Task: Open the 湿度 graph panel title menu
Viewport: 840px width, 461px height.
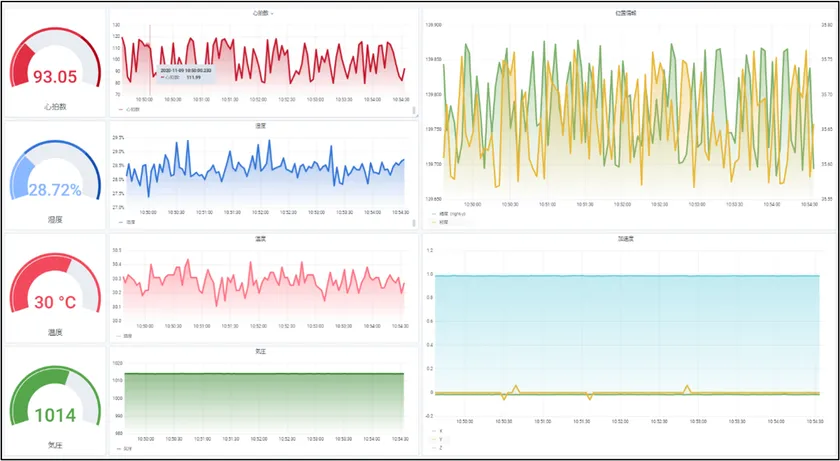Action: 261,126
